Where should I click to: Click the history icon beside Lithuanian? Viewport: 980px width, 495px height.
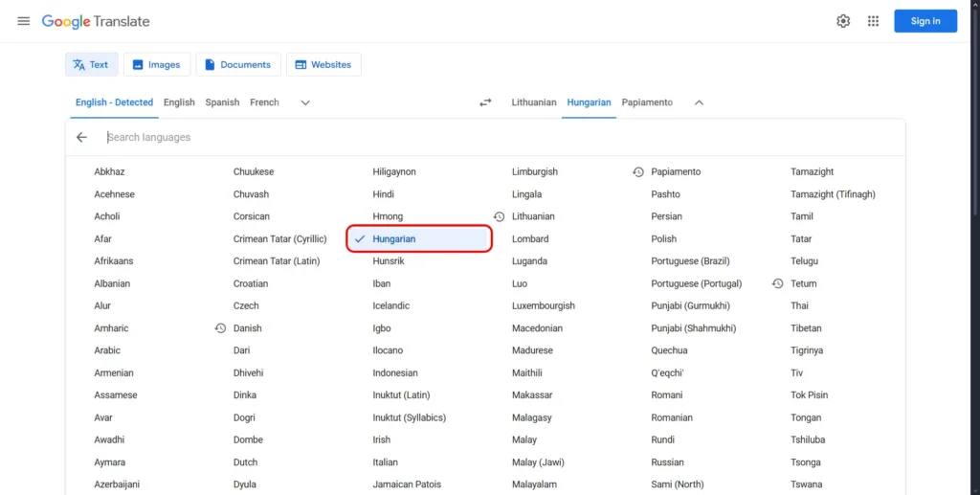tap(498, 216)
